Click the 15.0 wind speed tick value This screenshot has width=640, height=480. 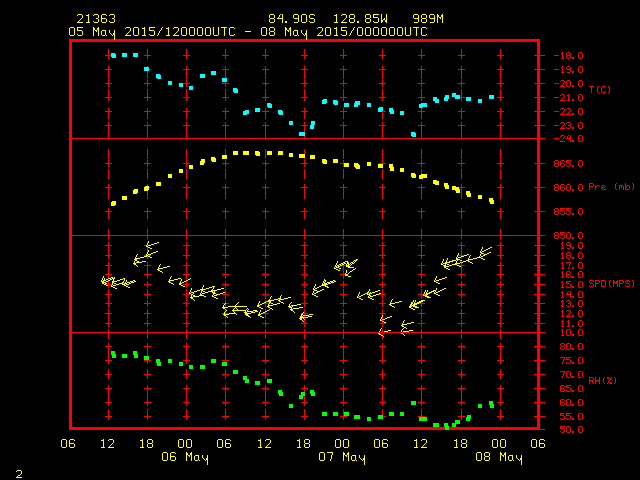coord(571,285)
